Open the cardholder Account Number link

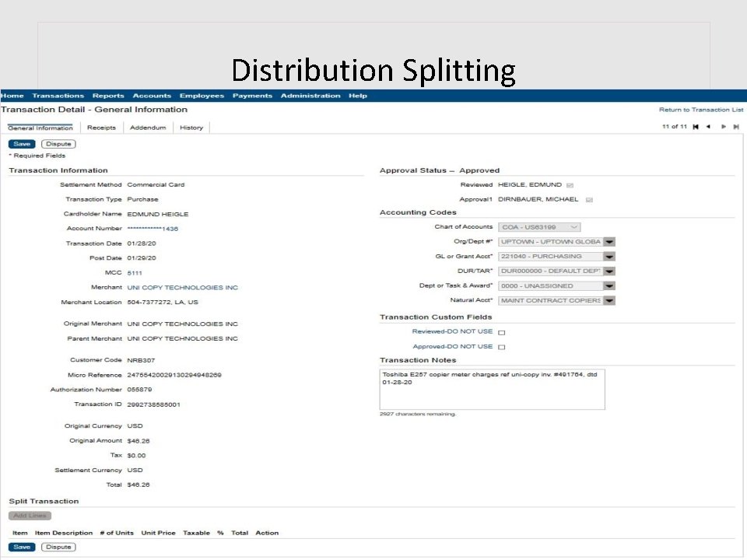pos(153,229)
